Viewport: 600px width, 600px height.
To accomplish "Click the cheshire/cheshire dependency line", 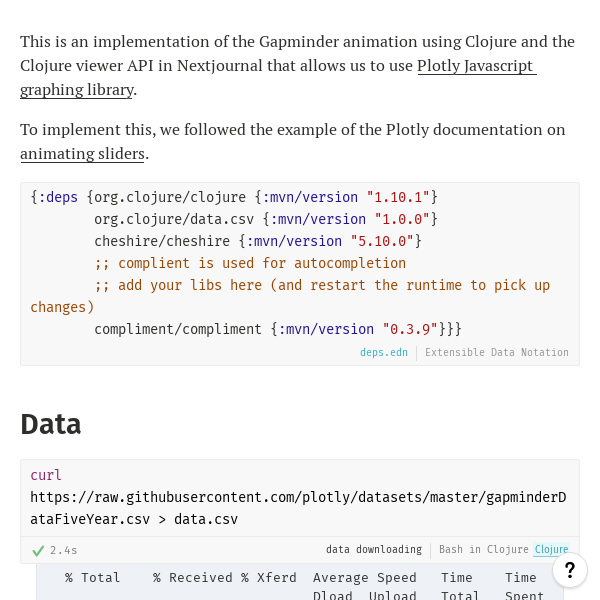I will [258, 241].
